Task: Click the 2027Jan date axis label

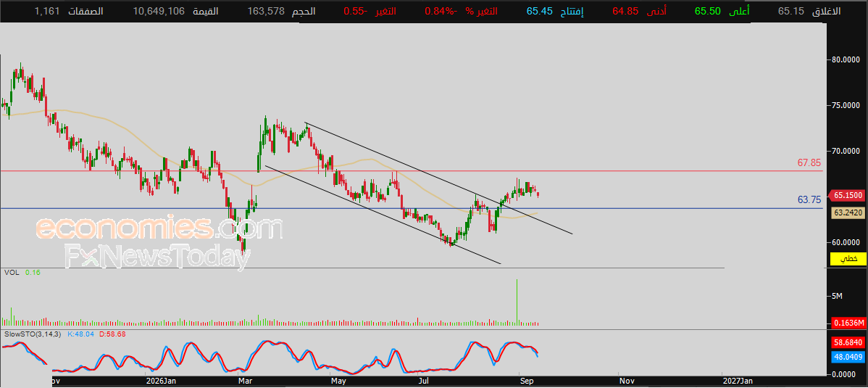Action: [x=737, y=381]
